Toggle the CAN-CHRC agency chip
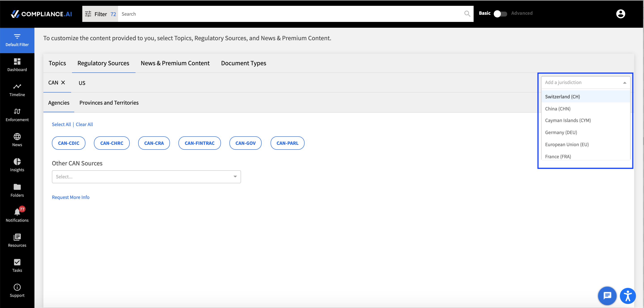 (x=112, y=143)
